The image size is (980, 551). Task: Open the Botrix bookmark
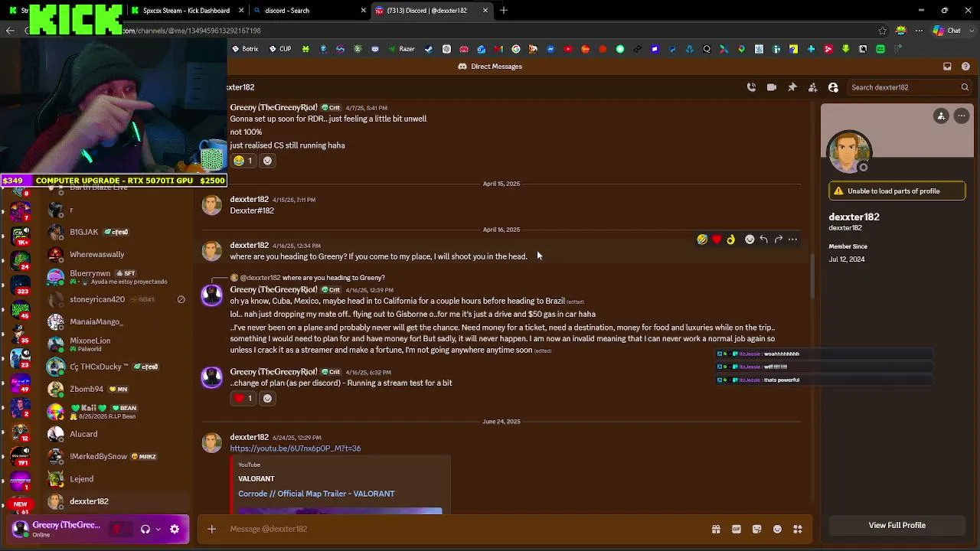[x=246, y=49]
